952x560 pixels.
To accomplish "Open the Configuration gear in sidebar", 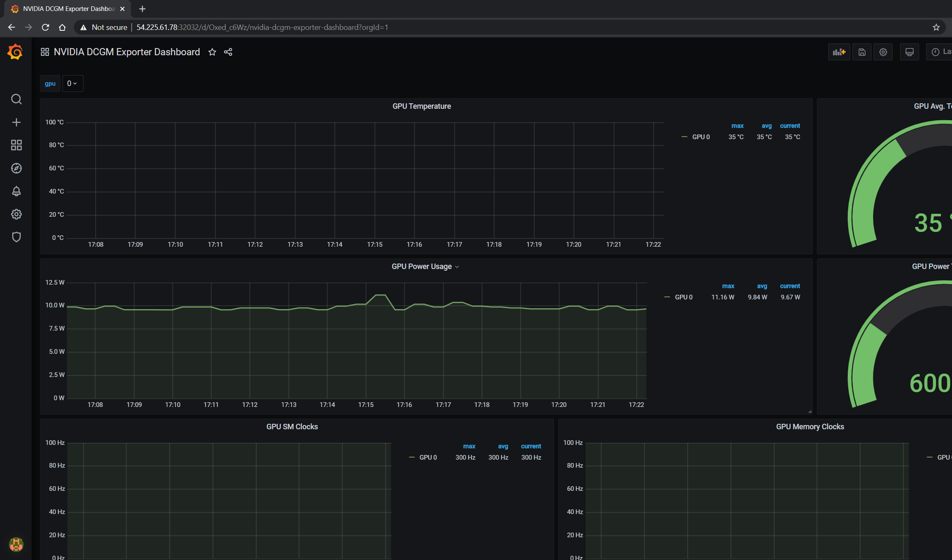I will coord(16,214).
